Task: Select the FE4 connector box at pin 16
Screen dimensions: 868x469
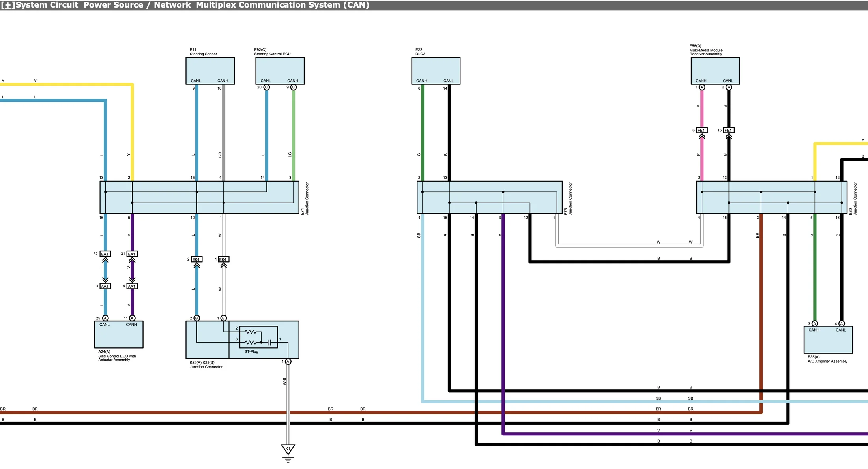Action: pos(729,130)
